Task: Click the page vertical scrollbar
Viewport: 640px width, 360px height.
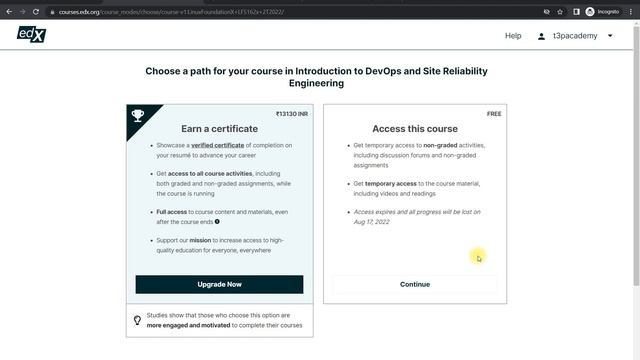Action: click(636, 155)
